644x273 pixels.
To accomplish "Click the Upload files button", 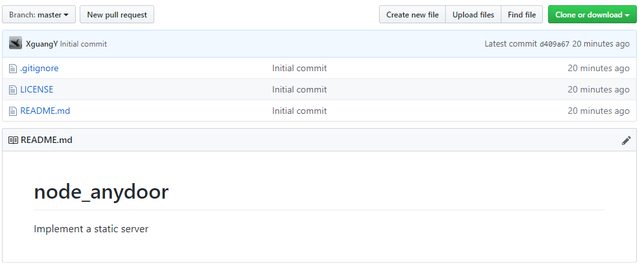I will [x=473, y=14].
